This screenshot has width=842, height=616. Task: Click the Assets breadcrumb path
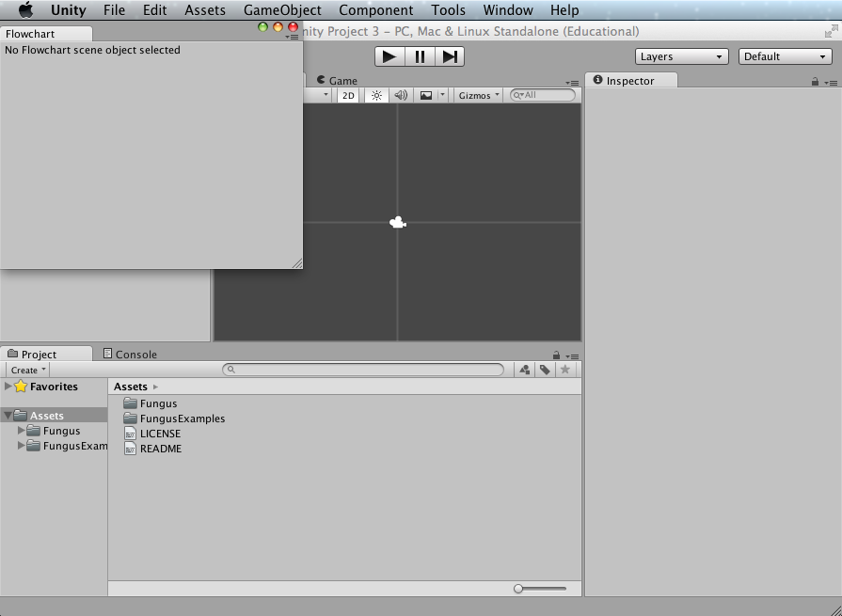tap(131, 387)
